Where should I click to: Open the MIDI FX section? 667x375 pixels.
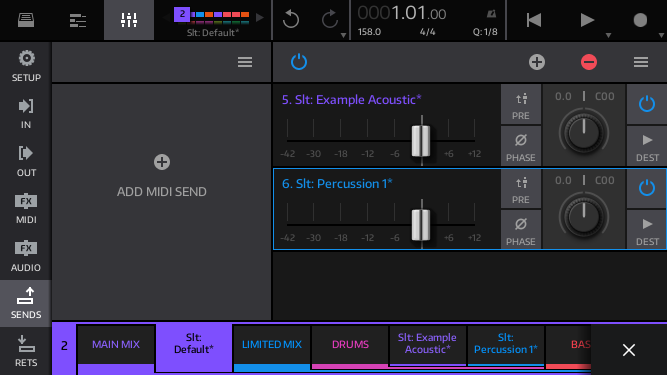26,208
